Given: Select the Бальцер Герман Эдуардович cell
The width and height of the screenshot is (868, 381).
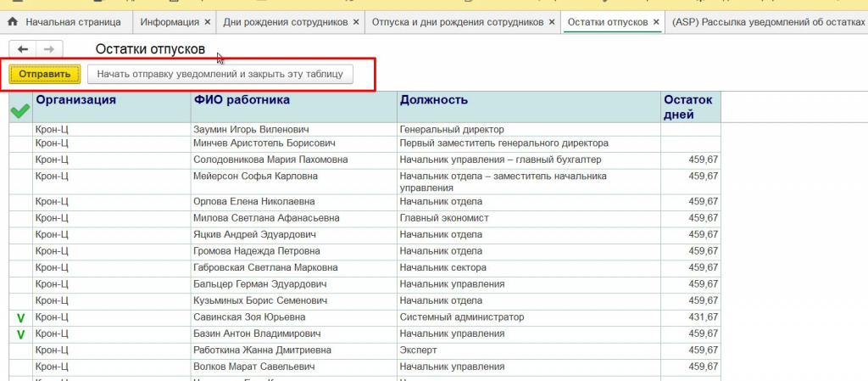Looking at the screenshot, I should click(x=294, y=284).
